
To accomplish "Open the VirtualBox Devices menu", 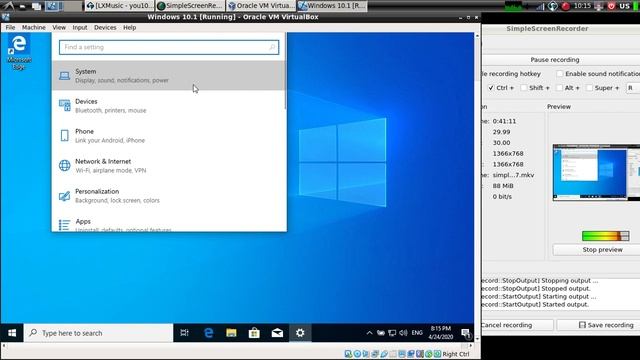I will point(105,27).
